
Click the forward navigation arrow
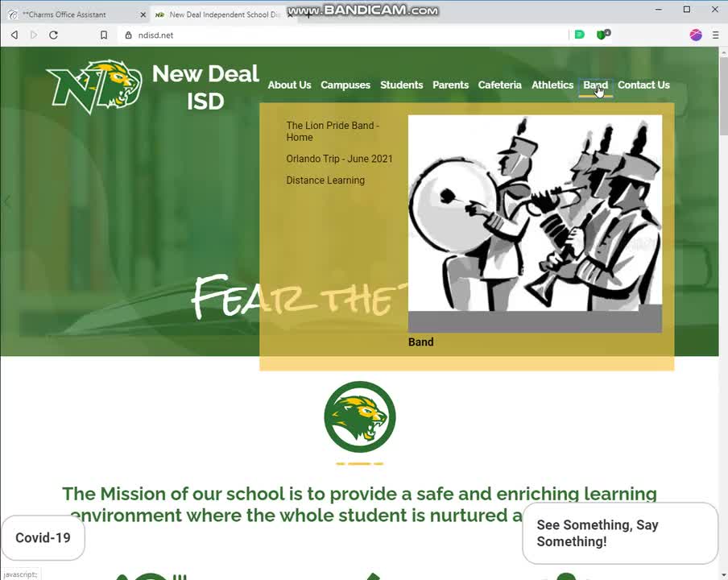(x=33, y=35)
